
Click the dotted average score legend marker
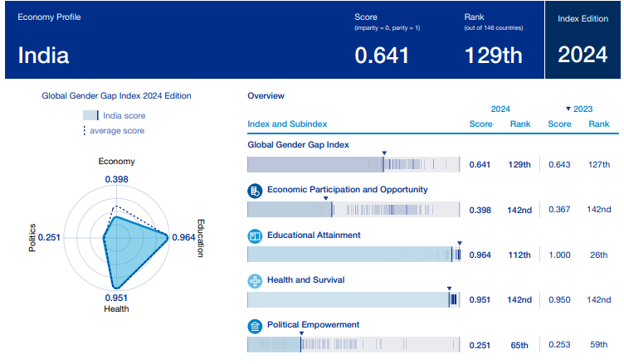[84, 130]
